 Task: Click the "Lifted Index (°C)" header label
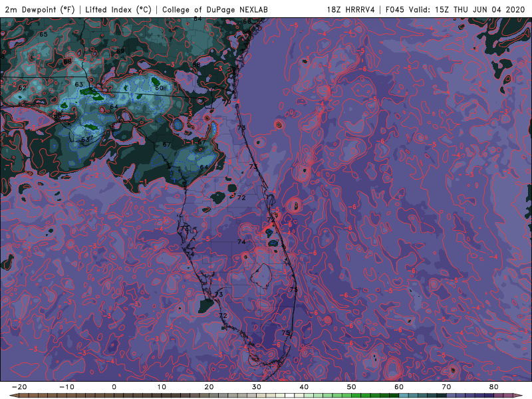tap(118, 9)
